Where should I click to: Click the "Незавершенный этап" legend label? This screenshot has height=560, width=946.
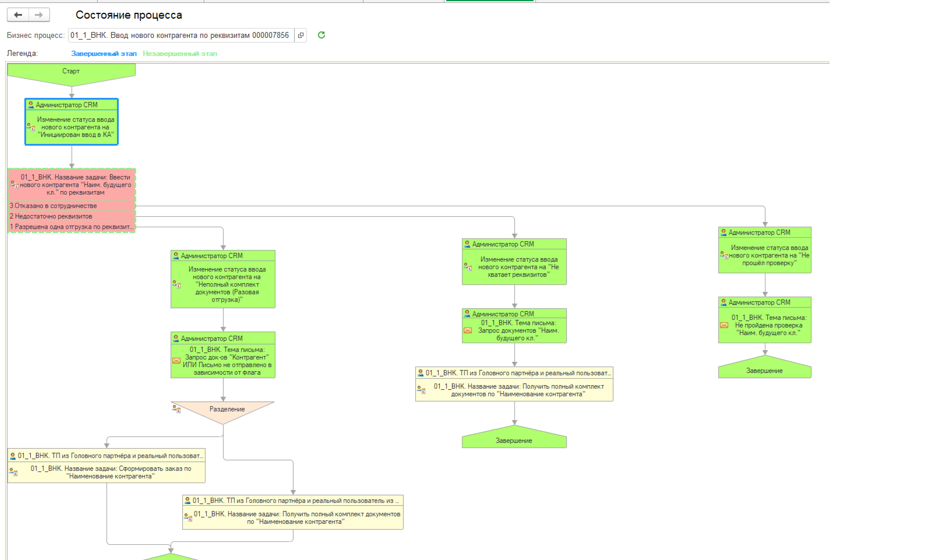coord(180,54)
